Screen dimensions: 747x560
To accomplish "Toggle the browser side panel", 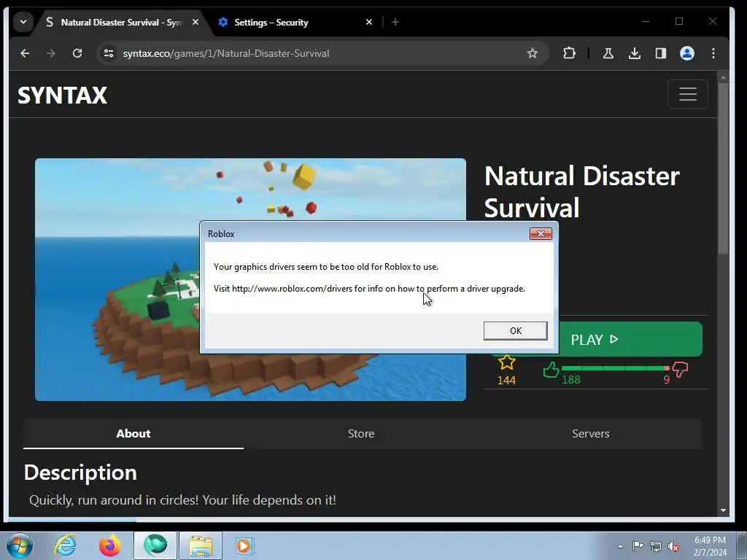I will pyautogui.click(x=660, y=53).
